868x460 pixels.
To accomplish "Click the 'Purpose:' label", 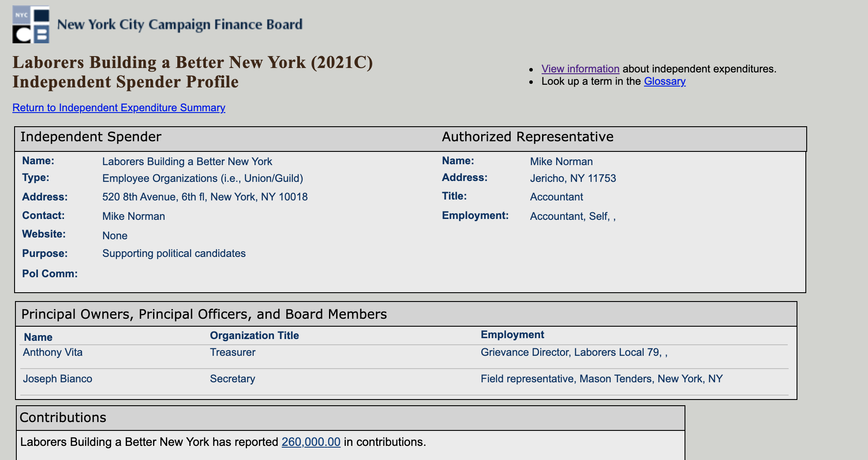I will point(45,253).
